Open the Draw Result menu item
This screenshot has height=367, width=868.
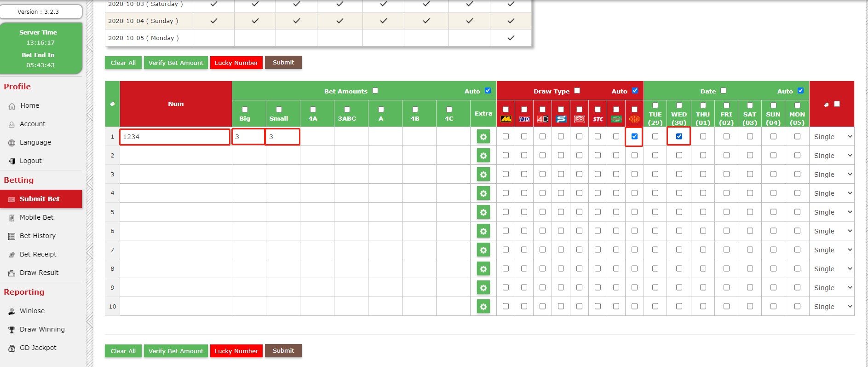39,273
